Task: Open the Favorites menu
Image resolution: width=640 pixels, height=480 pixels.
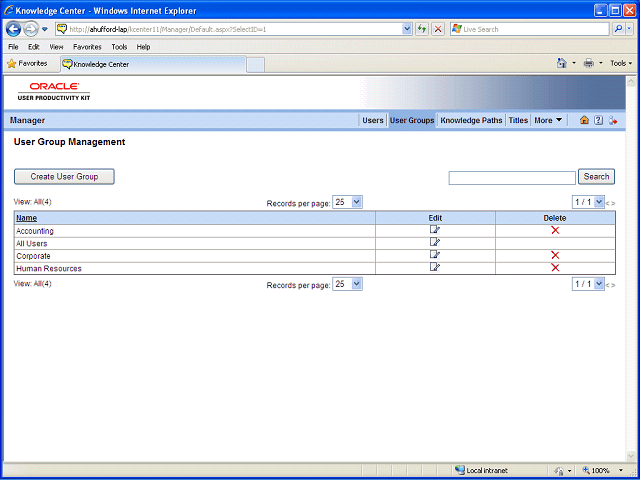Action: (x=87, y=47)
